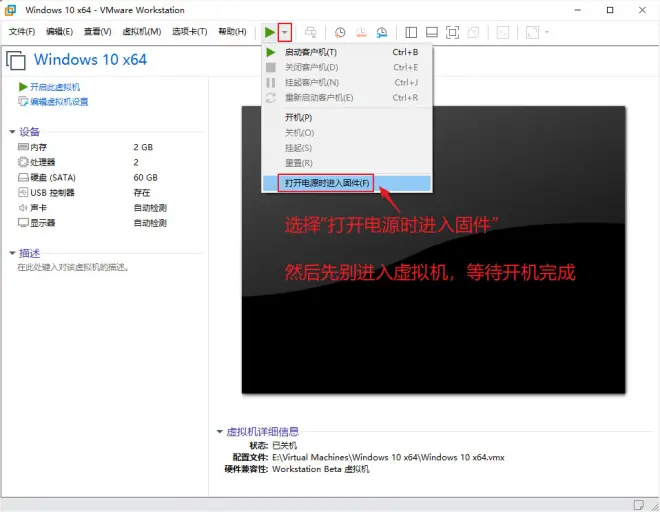This screenshot has width=660, height=512.
Task: Click the VMware Workstation title bar app icon
Action: click(10, 10)
